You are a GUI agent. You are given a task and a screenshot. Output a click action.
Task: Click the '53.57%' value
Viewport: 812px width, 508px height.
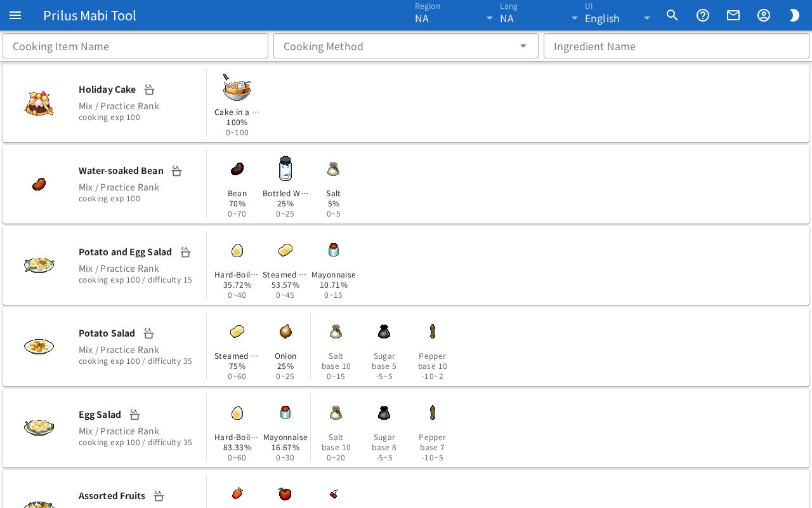coord(285,285)
